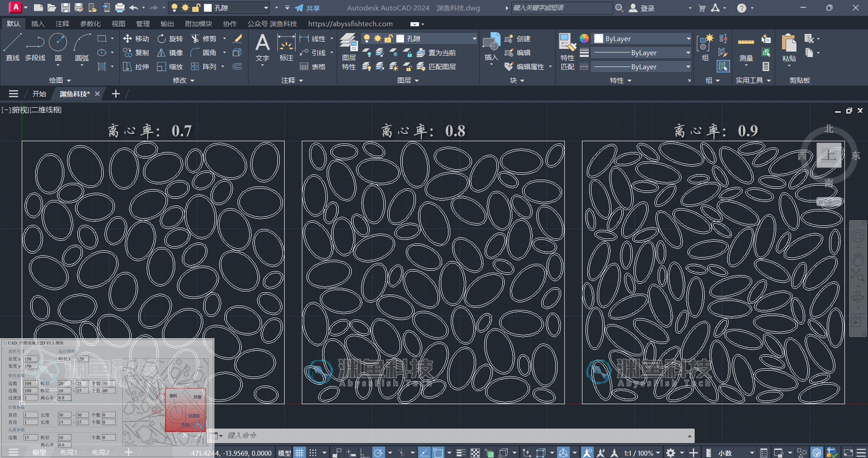The image size is (868, 458).
Task: Click the object color wheel swatch
Action: tap(584, 39)
